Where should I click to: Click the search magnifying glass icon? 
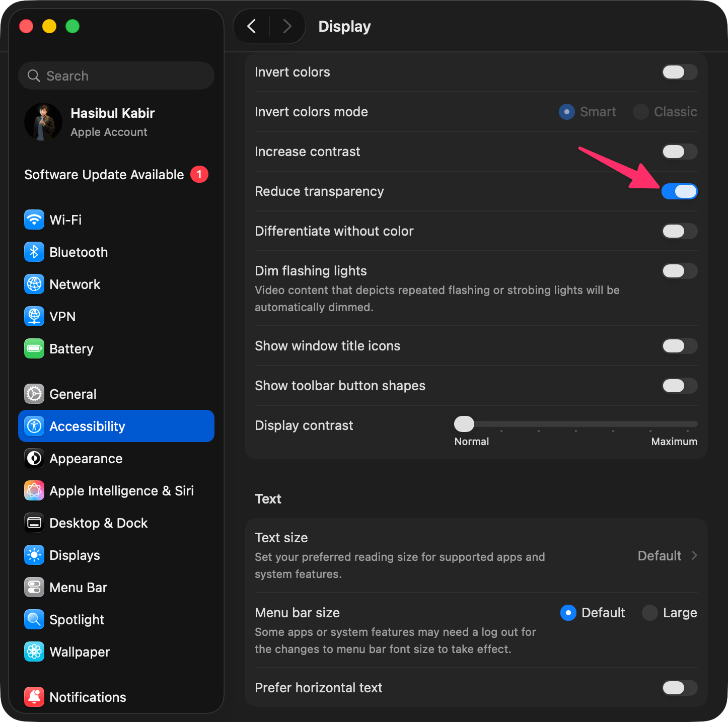click(x=34, y=76)
